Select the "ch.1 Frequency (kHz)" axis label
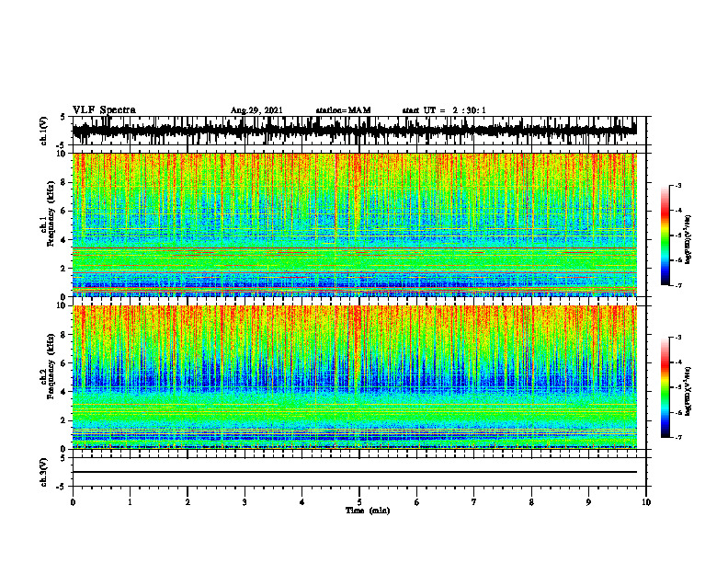This screenshot has height=563, width=728. point(47,215)
